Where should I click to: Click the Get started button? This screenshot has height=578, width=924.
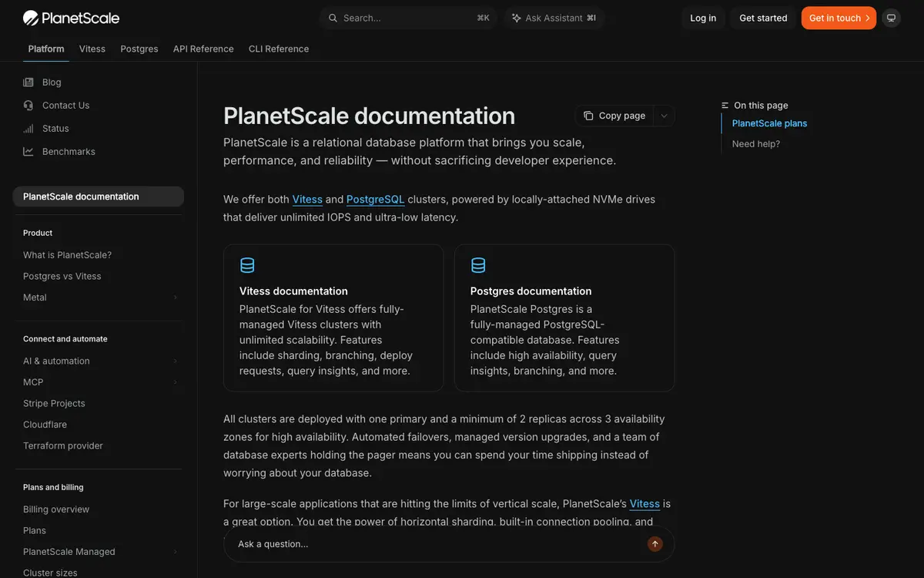pyautogui.click(x=763, y=18)
